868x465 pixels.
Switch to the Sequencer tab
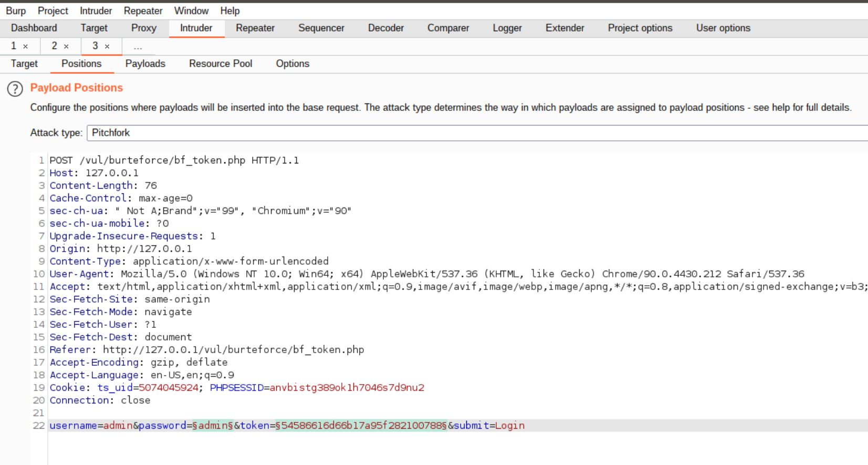pyautogui.click(x=321, y=28)
